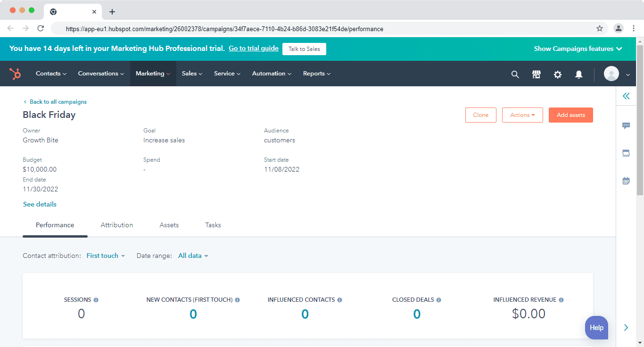The width and height of the screenshot is (644, 347).
Task: Open the global search
Action: [515, 74]
